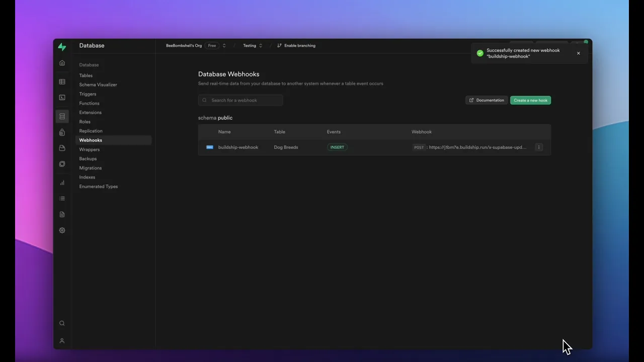Open Indexes in the Database menu
The height and width of the screenshot is (362, 644).
(87, 177)
